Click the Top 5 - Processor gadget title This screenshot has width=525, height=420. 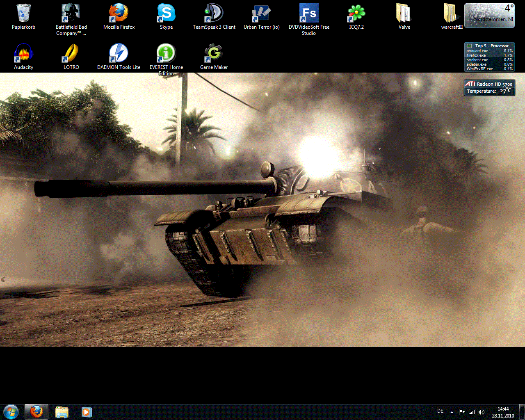click(492, 46)
